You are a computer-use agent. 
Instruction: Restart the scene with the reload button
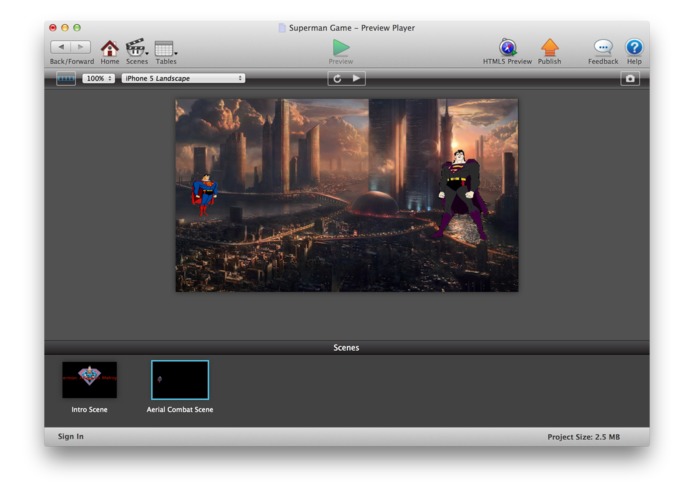click(x=337, y=78)
